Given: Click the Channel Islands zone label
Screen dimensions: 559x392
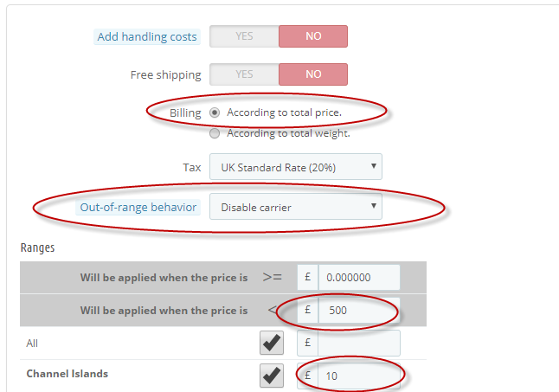Looking at the screenshot, I should coord(67,375).
